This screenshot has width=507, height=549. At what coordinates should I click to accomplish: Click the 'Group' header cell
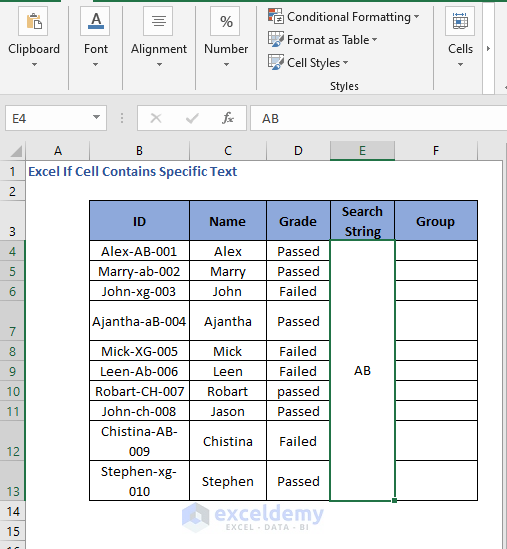(x=436, y=221)
